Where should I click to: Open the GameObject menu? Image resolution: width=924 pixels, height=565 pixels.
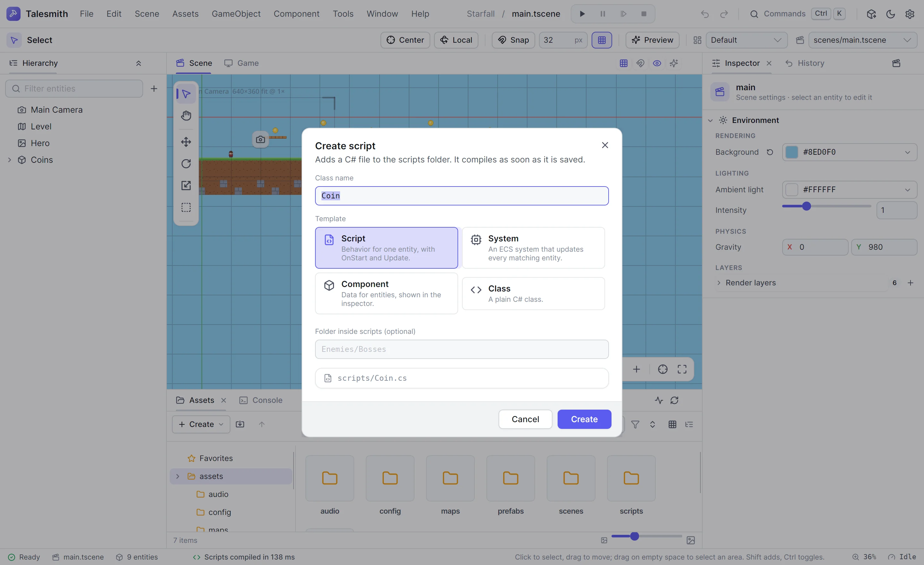pyautogui.click(x=236, y=14)
